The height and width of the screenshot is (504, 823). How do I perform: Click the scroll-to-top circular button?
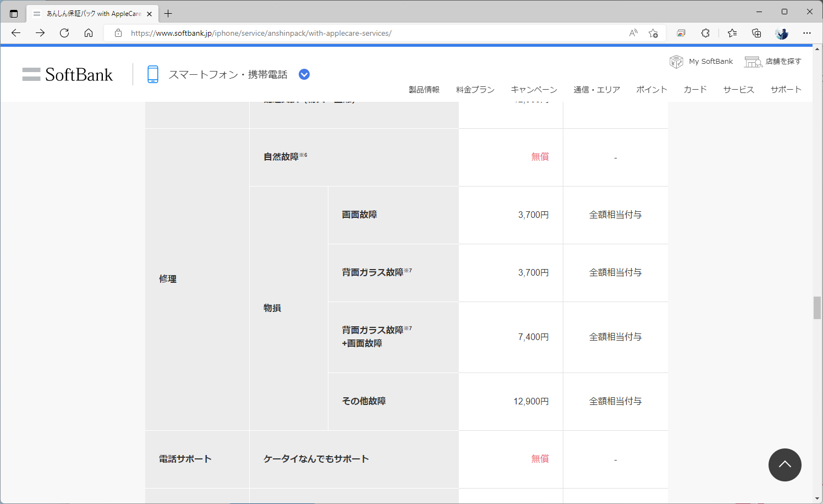785,465
